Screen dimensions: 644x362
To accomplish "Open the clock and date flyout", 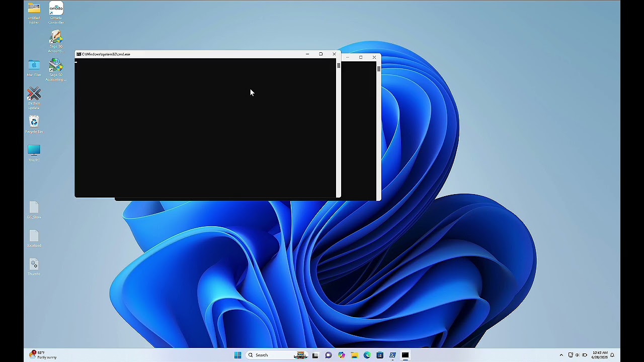I will click(x=600, y=355).
